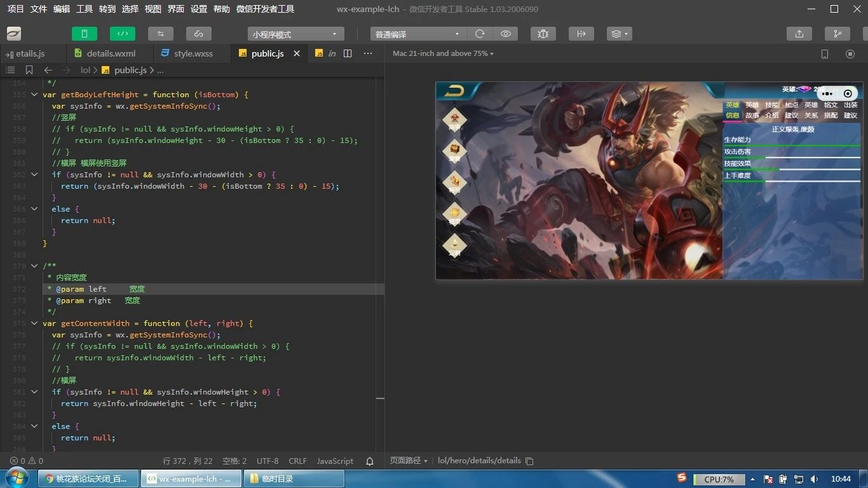
Task: Open the 小程序模式 mode dropdown
Action: 296,34
